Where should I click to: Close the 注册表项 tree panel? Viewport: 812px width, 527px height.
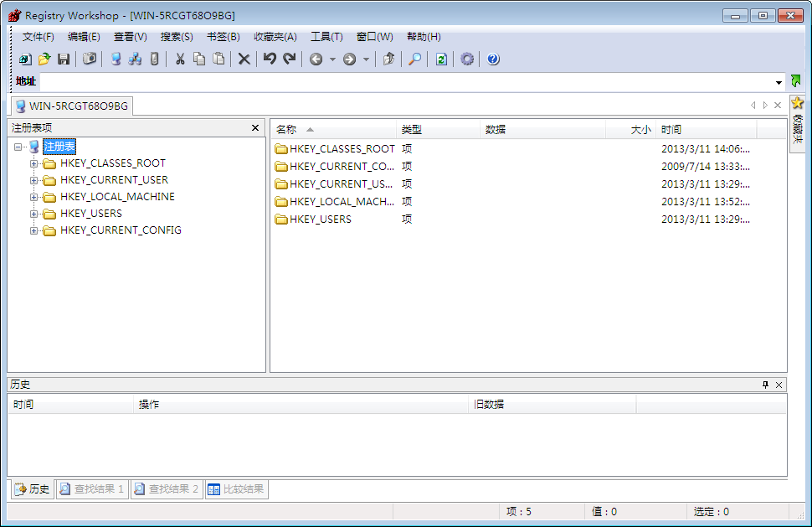[255, 127]
